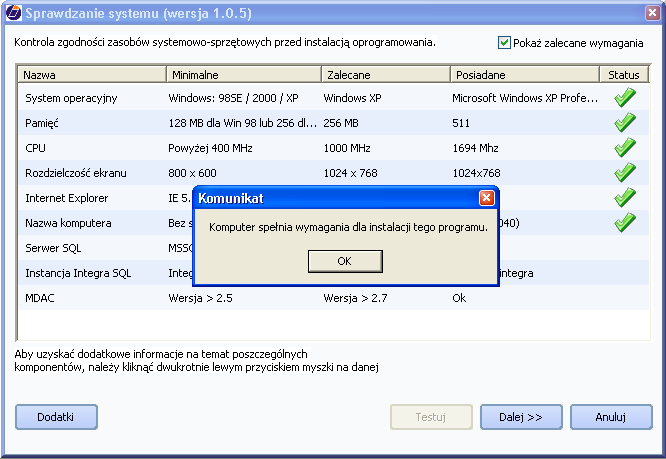The image size is (666, 459).
Task: Close the Komunikat message dialog
Action: coord(486,198)
